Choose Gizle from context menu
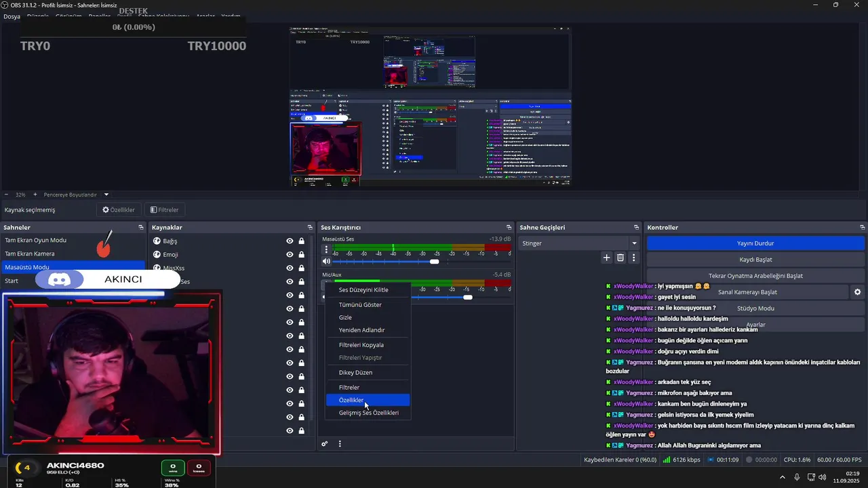The image size is (868, 488). coord(368,317)
